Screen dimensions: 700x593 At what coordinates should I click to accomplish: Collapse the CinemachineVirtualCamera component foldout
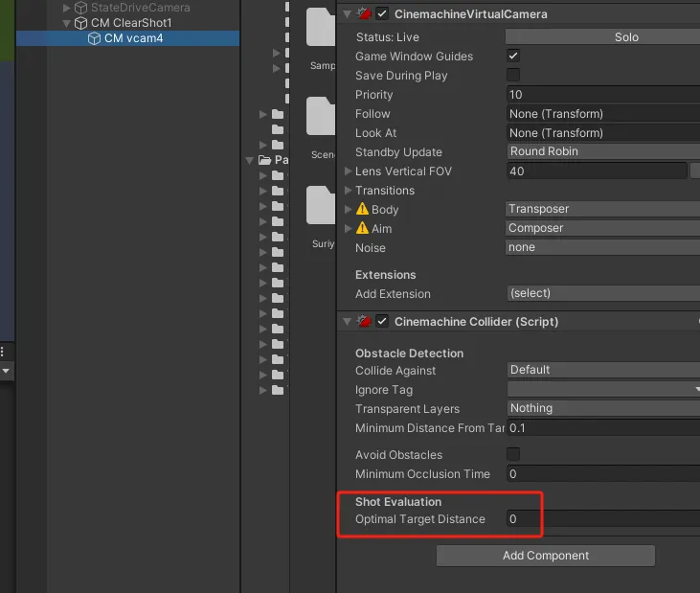347,13
